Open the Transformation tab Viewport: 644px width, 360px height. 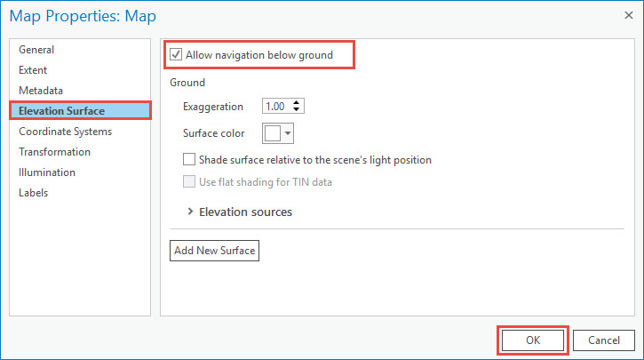(54, 152)
